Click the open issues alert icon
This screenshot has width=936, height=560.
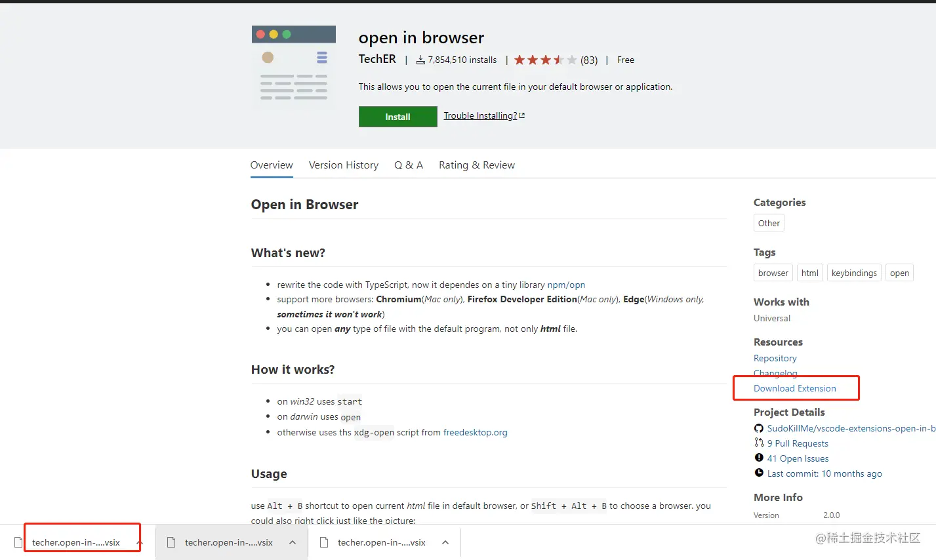tap(759, 458)
